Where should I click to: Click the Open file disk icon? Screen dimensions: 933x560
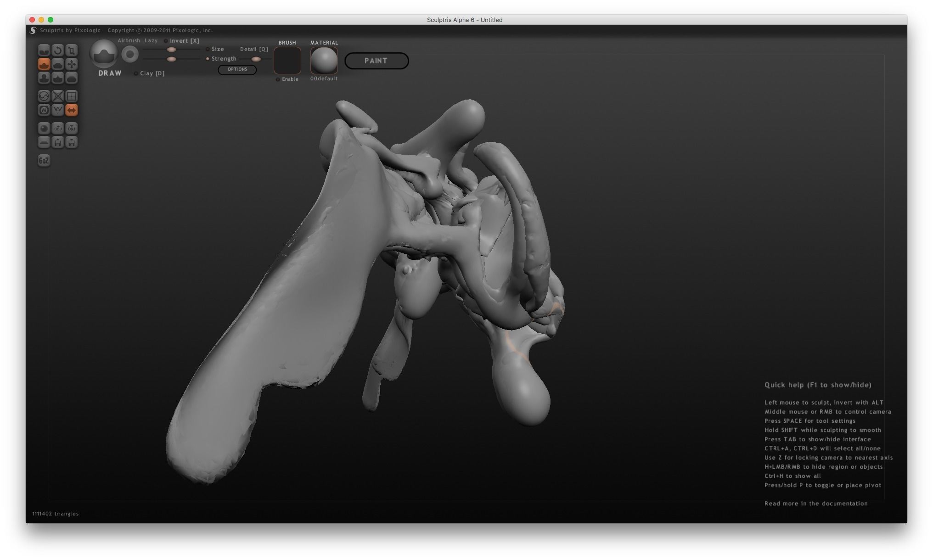(x=57, y=142)
